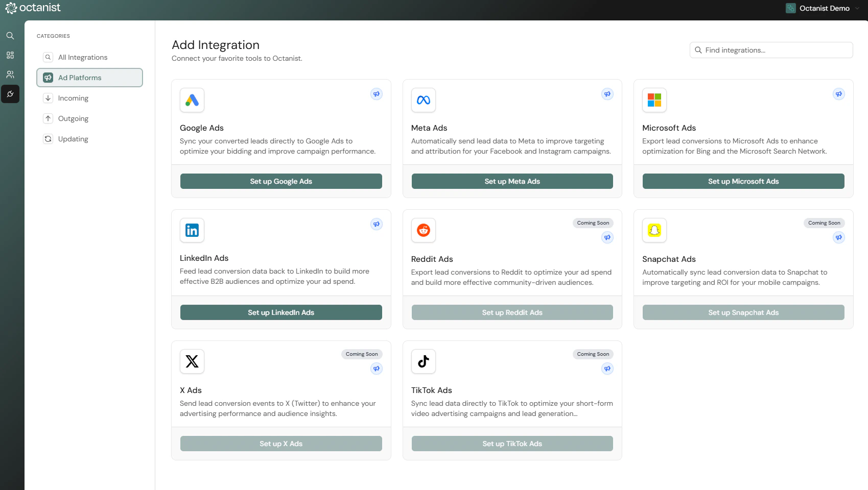868x490 pixels.
Task: Open the contacts people icon in the sidebar
Action: (10, 75)
